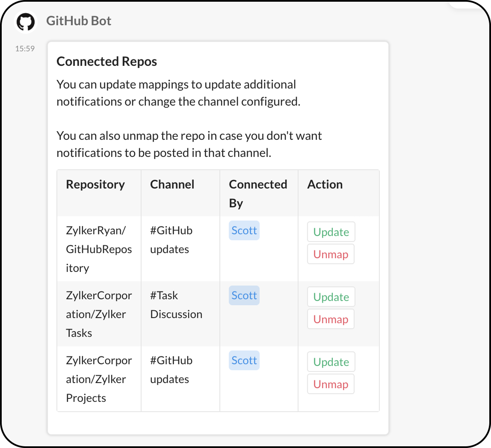Image resolution: width=491 pixels, height=448 pixels.
Task: Open Scott mention in ZylkerRyan row
Action: point(244,230)
